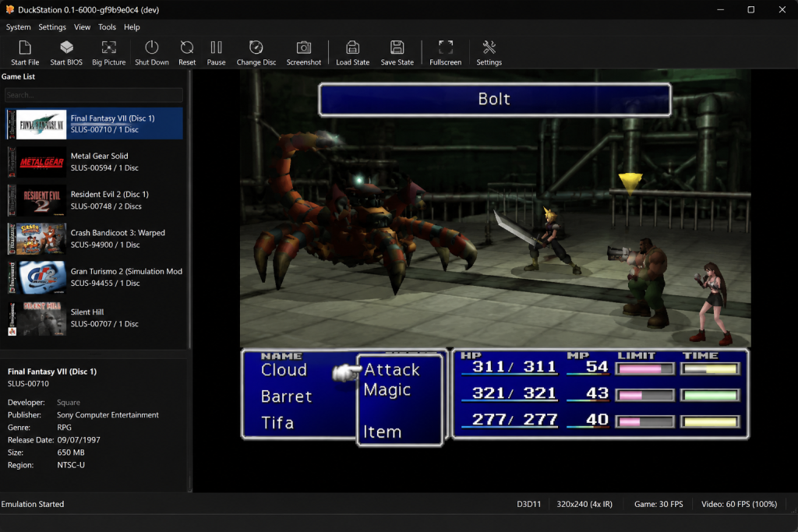The image size is (798, 532).
Task: Click the game list Search field
Action: (x=94, y=95)
